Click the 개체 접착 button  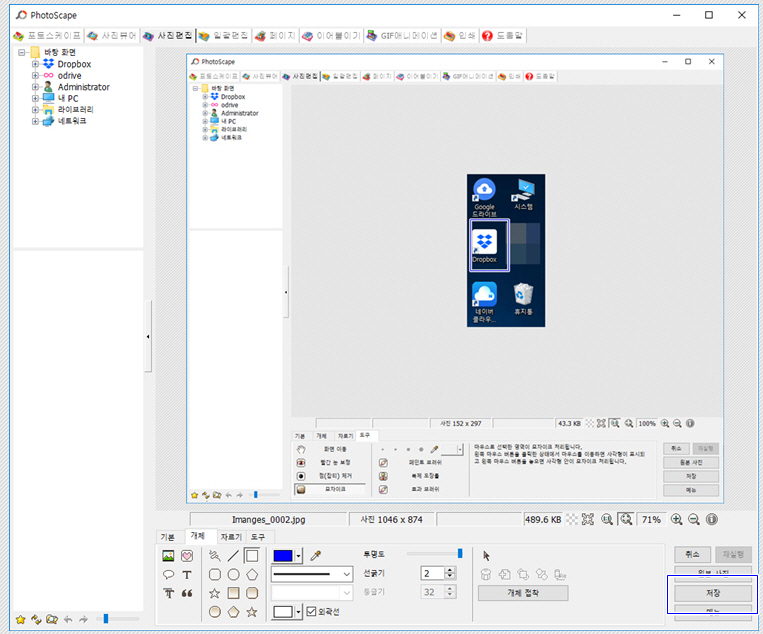523,593
